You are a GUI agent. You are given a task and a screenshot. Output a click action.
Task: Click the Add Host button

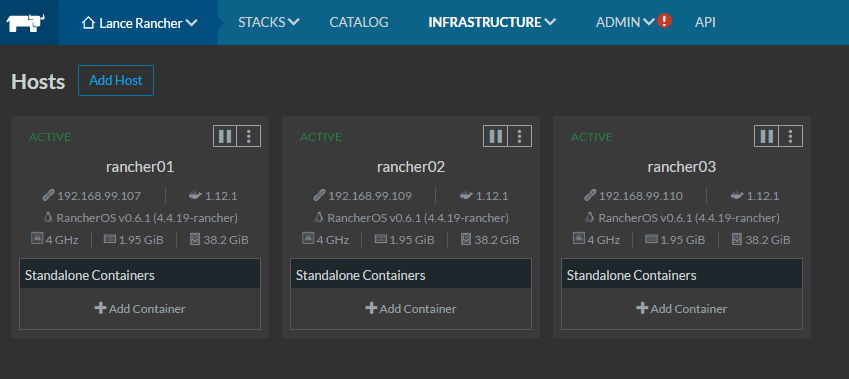click(116, 81)
